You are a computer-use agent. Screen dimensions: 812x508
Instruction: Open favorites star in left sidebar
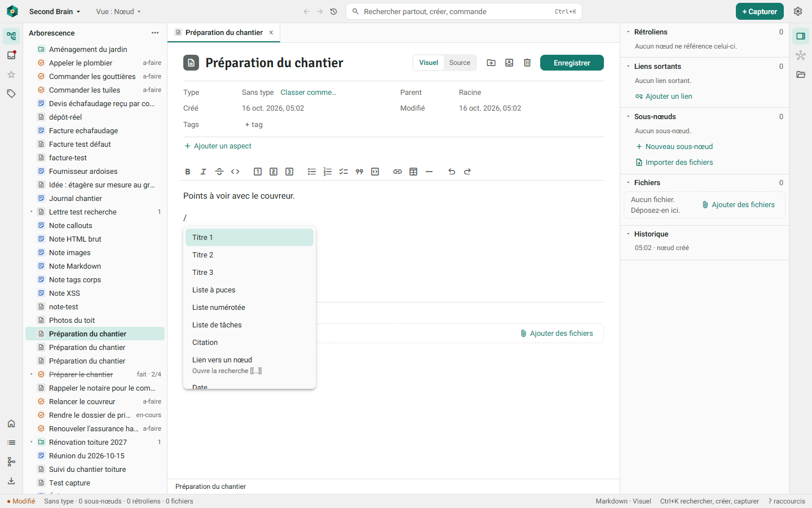11,75
